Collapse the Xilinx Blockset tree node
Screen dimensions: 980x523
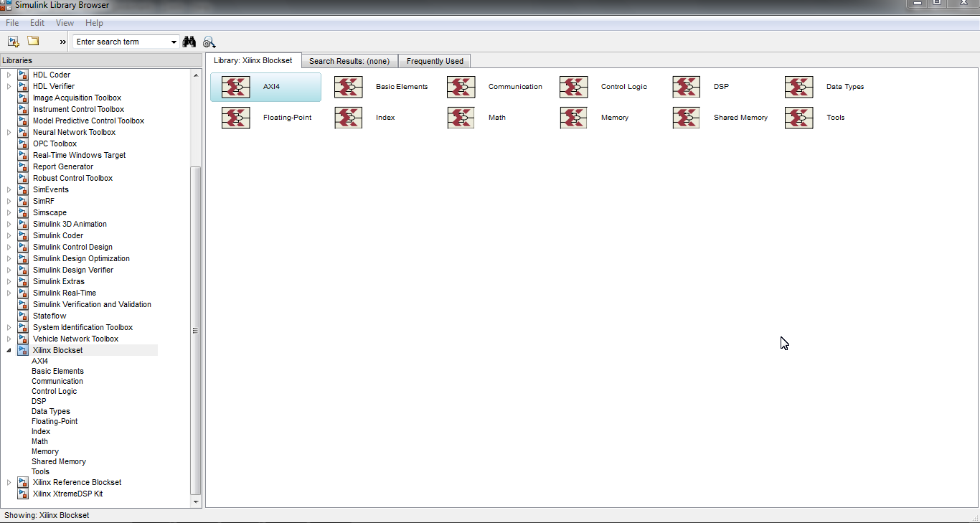pyautogui.click(x=9, y=350)
